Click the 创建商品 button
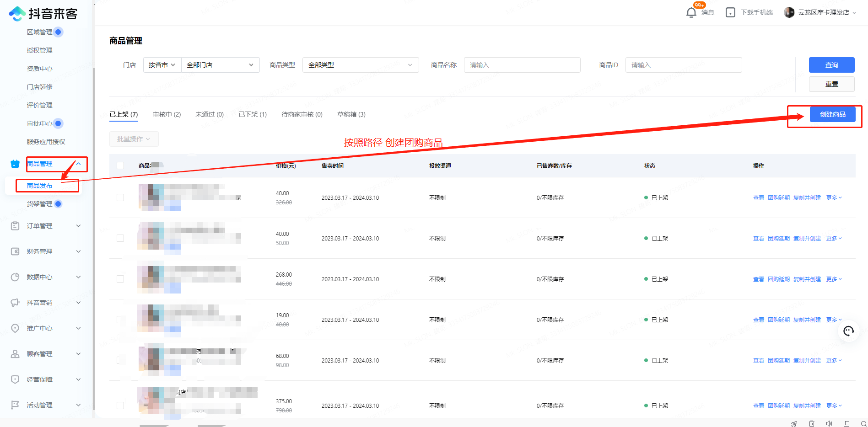868x427 pixels. (832, 114)
